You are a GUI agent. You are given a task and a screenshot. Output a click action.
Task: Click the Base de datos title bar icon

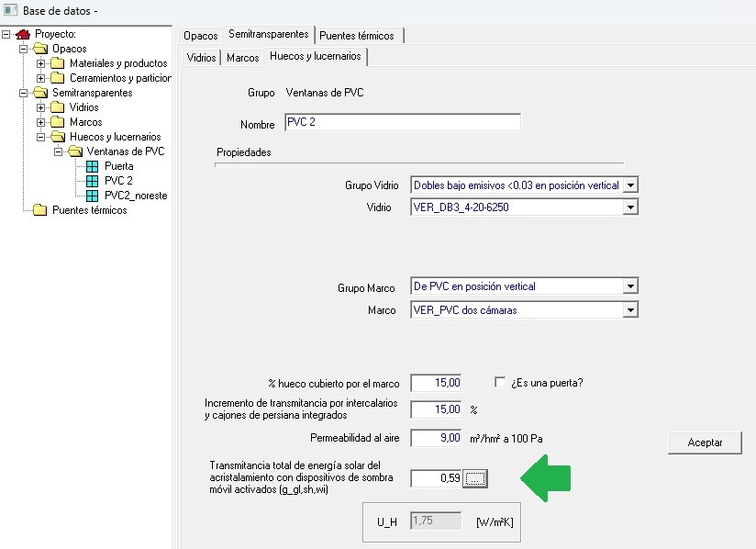[11, 10]
